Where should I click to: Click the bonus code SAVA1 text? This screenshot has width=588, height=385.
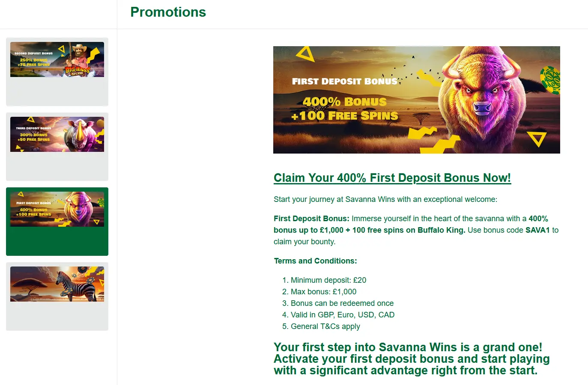pyautogui.click(x=537, y=230)
